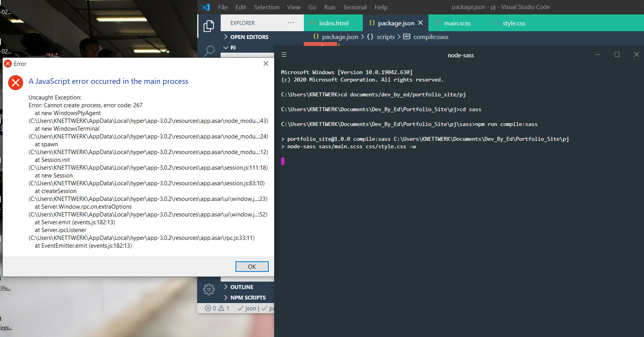Click the 'node-sass sass/main.scss' terminal line
The width and height of the screenshot is (644, 337).
pos(348,147)
